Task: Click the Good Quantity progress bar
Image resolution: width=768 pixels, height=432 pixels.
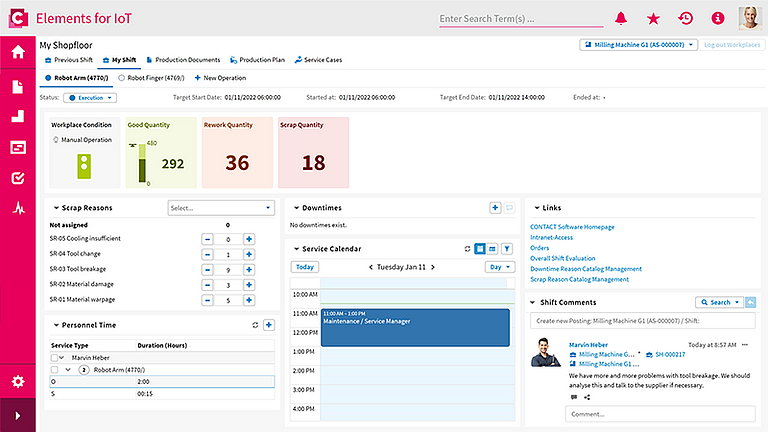Action: pos(142,163)
